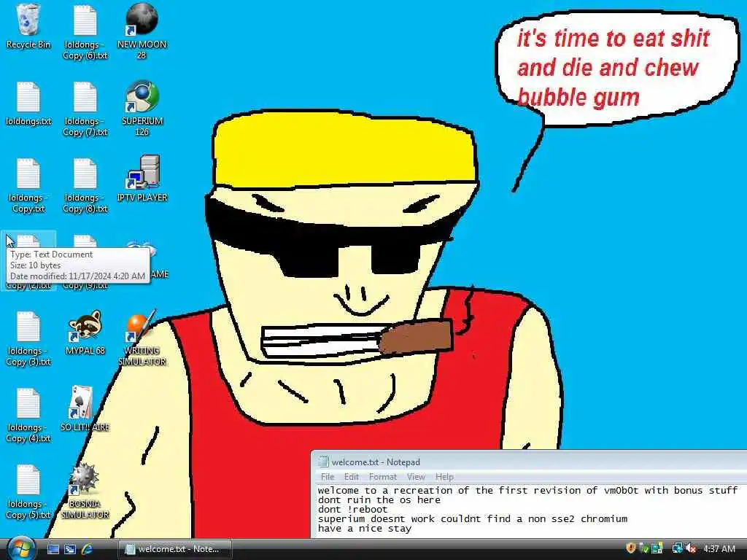
Task: Select the SOLITAIRE cards shortcut
Action: point(85,408)
